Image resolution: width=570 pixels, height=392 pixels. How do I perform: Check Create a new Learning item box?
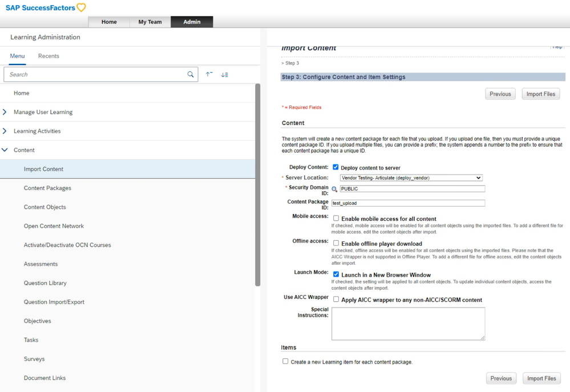pyautogui.click(x=285, y=361)
